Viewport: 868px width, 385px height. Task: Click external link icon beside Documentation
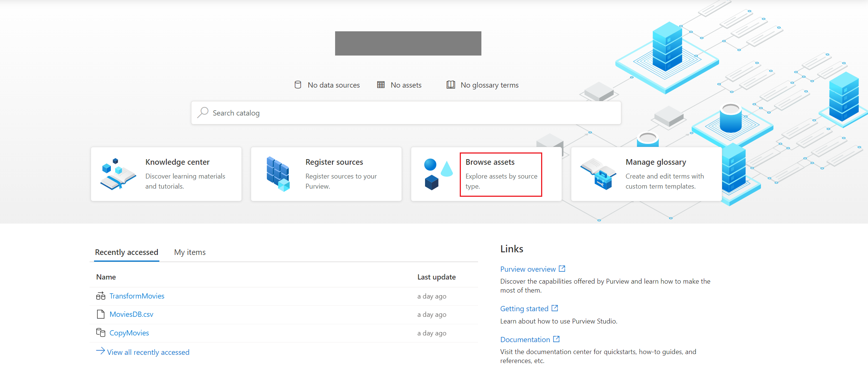[x=556, y=339]
